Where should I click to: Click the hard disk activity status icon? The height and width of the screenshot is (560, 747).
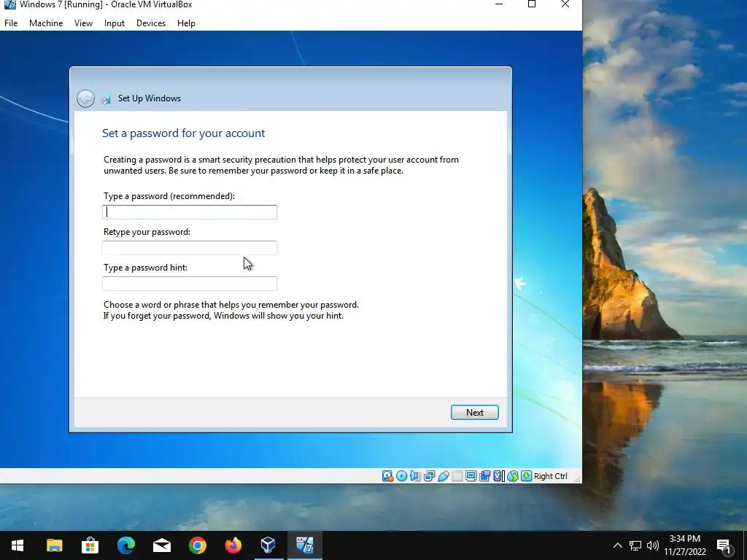click(387, 475)
